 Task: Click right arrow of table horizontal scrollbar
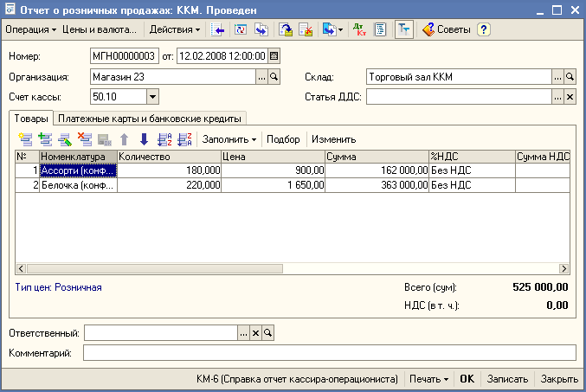(563, 269)
